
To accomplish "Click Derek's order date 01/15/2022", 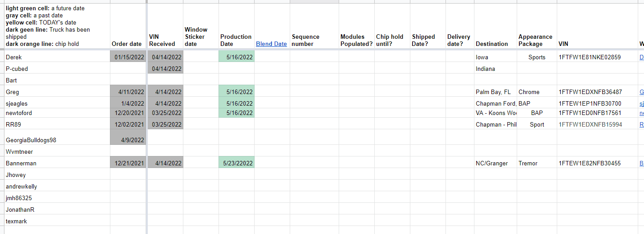I will click(129, 57).
